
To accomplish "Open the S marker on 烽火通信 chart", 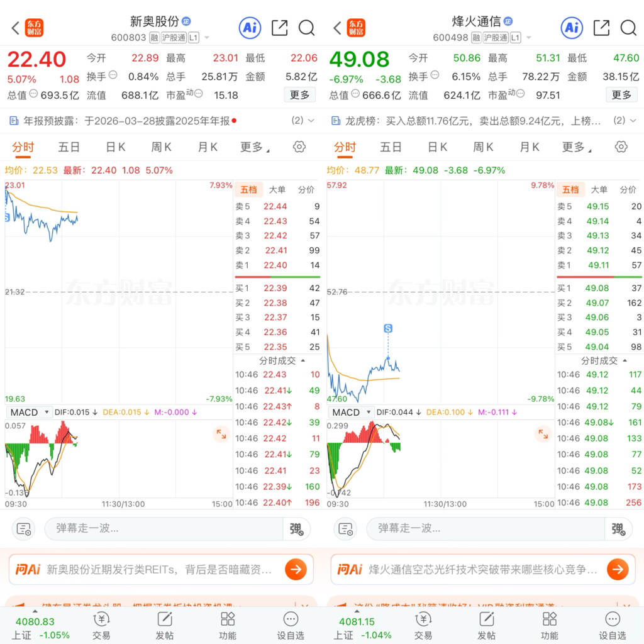I will coord(388,328).
